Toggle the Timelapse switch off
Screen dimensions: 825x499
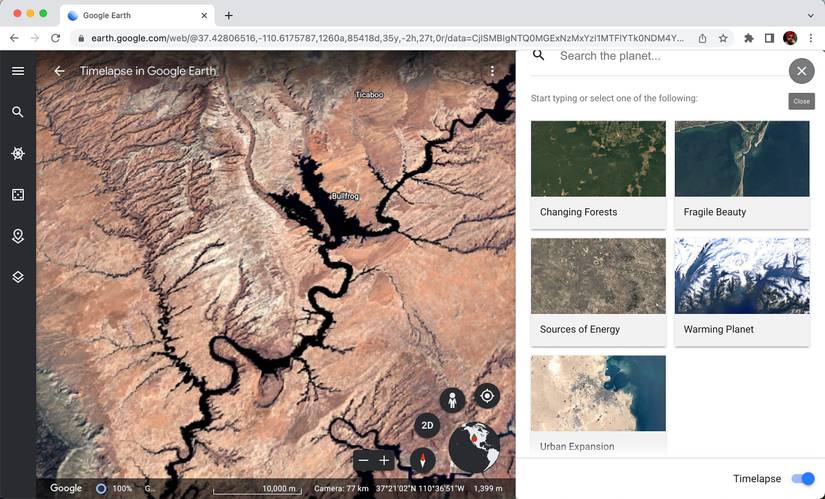(x=803, y=478)
